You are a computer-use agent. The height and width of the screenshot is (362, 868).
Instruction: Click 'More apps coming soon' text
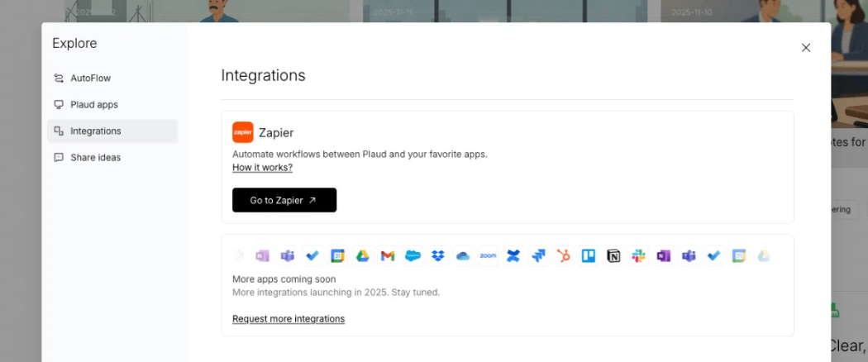tap(284, 279)
